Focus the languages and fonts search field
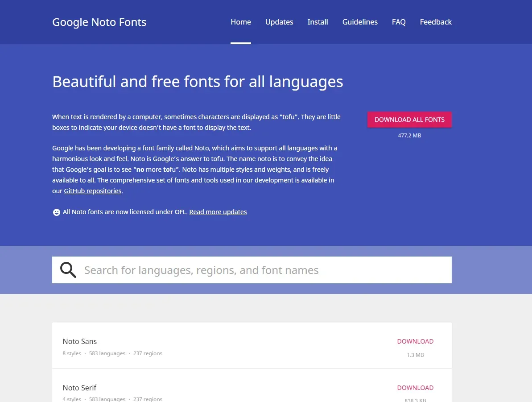This screenshot has width=532, height=402. click(x=252, y=270)
